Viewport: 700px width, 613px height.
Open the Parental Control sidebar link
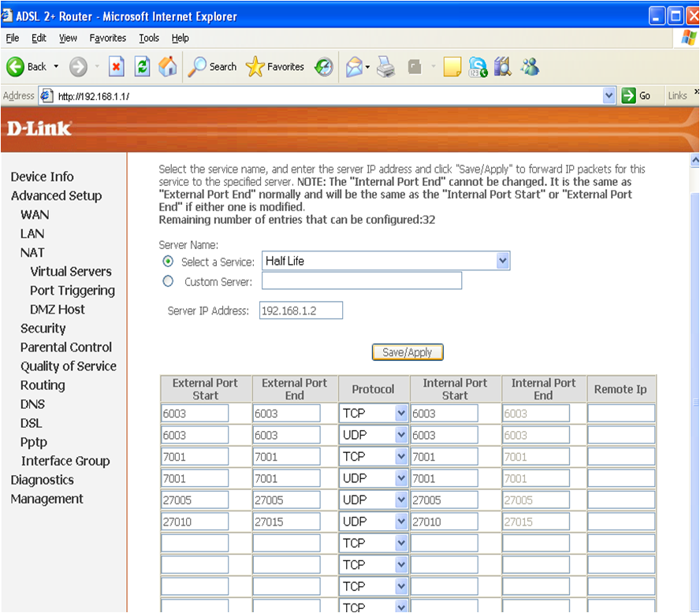coord(66,347)
